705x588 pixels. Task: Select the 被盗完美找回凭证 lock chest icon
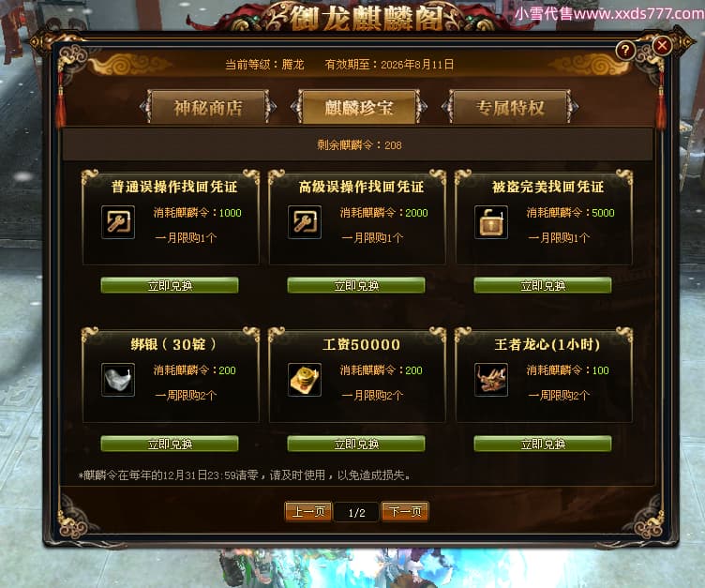point(491,222)
